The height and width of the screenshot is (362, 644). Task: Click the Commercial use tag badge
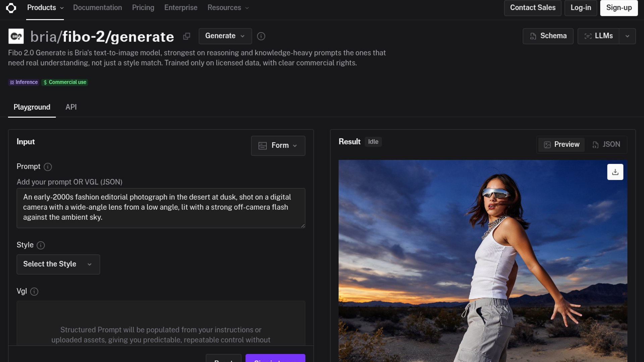click(65, 82)
